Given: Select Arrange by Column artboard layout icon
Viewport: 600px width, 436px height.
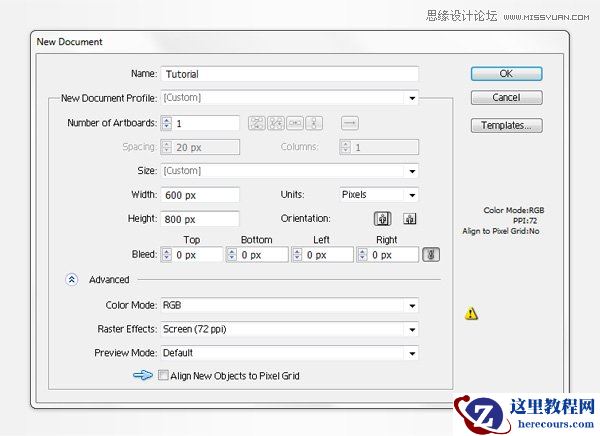Looking at the screenshot, I should point(314,123).
